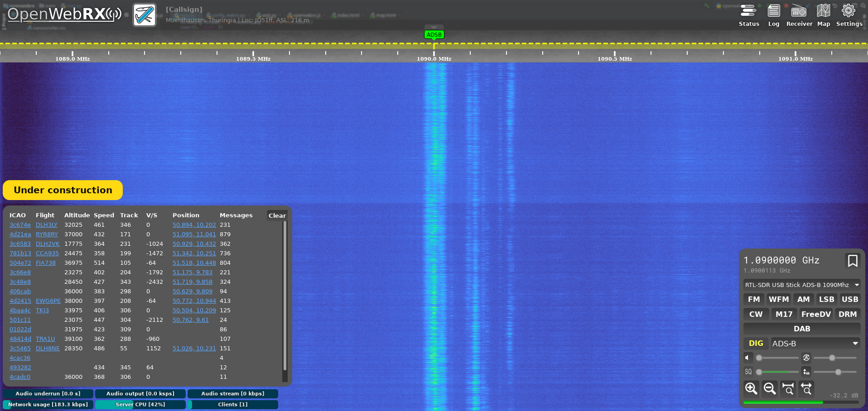Select CW demodulation mode

pos(756,314)
